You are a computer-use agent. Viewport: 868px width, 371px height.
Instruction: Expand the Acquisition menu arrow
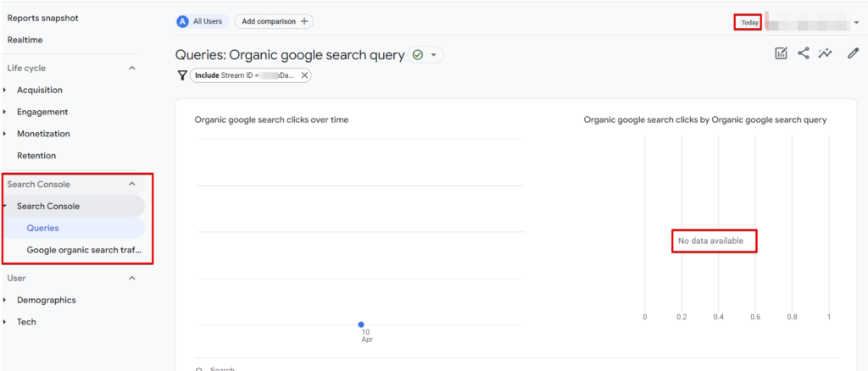pos(5,90)
